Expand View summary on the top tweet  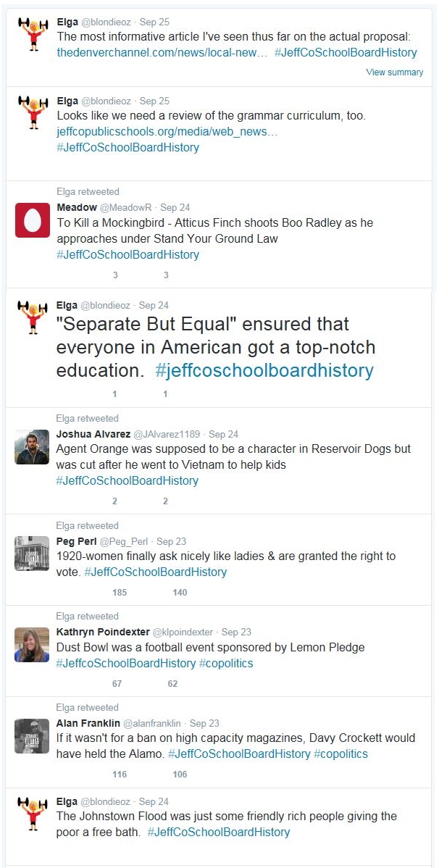[394, 72]
